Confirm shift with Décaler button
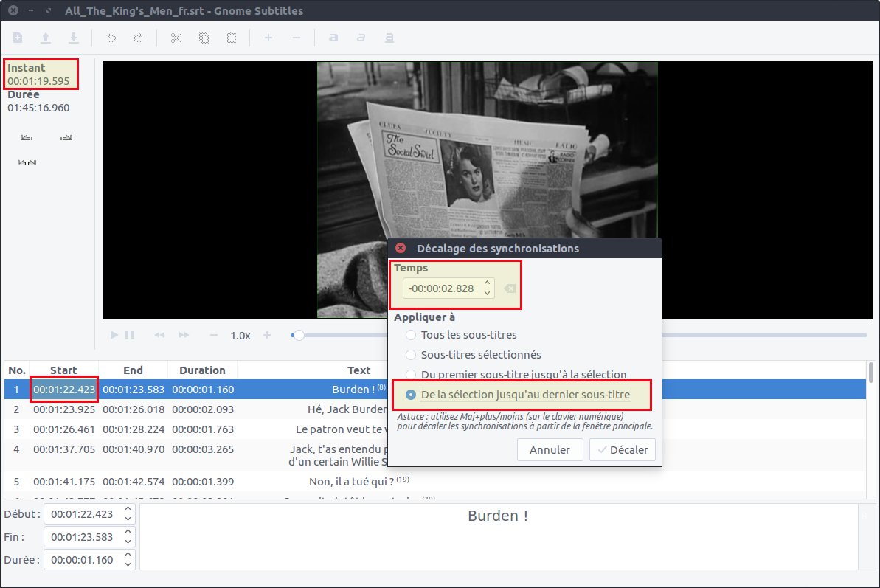The width and height of the screenshot is (880, 588). (623, 450)
